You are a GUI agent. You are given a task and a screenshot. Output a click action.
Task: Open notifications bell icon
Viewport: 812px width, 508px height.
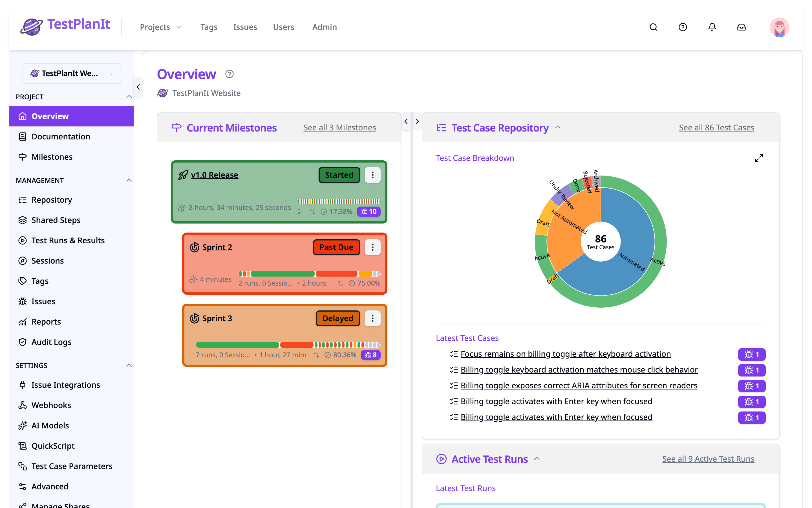tap(712, 27)
